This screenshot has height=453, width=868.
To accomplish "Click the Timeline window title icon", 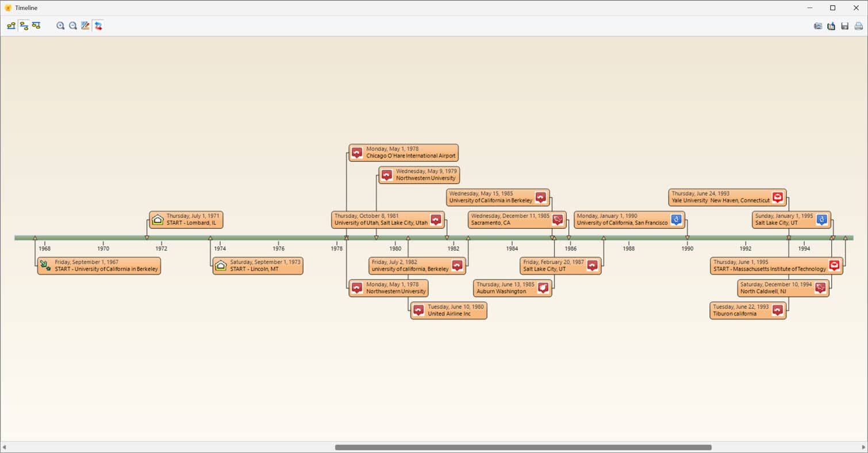I will click(x=8, y=8).
